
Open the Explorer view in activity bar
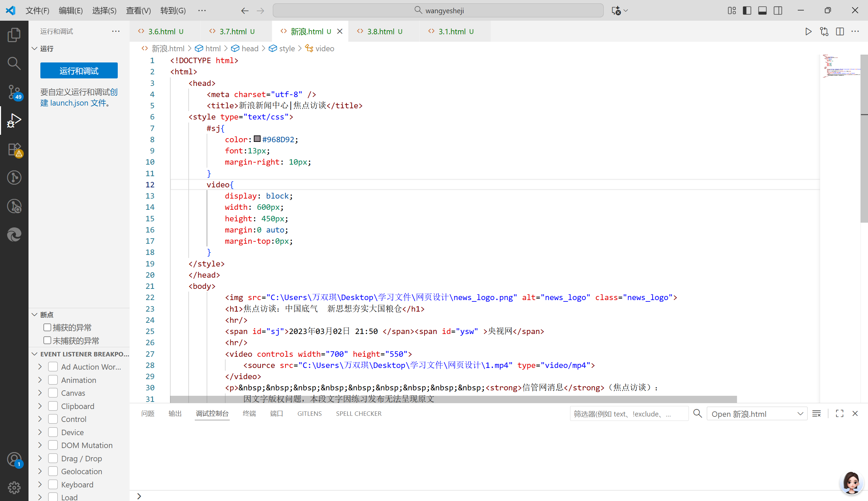(14, 35)
